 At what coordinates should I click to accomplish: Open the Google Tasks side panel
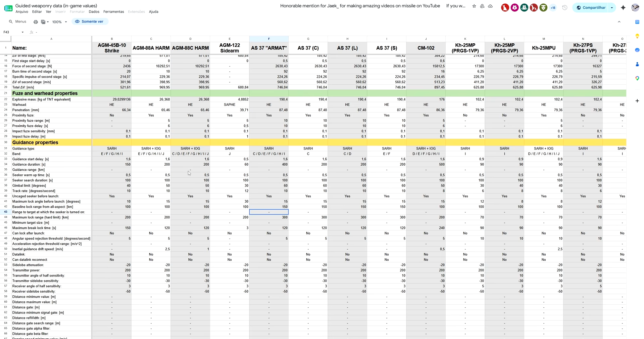(637, 50)
